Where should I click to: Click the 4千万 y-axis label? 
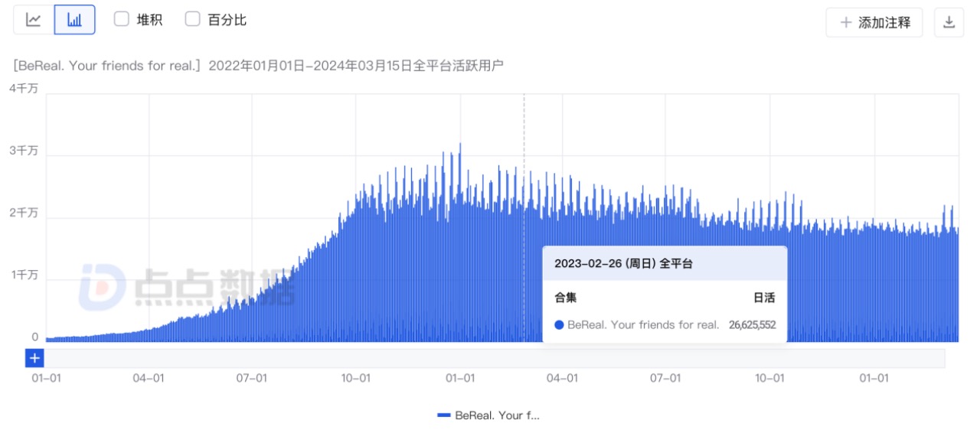[23, 88]
